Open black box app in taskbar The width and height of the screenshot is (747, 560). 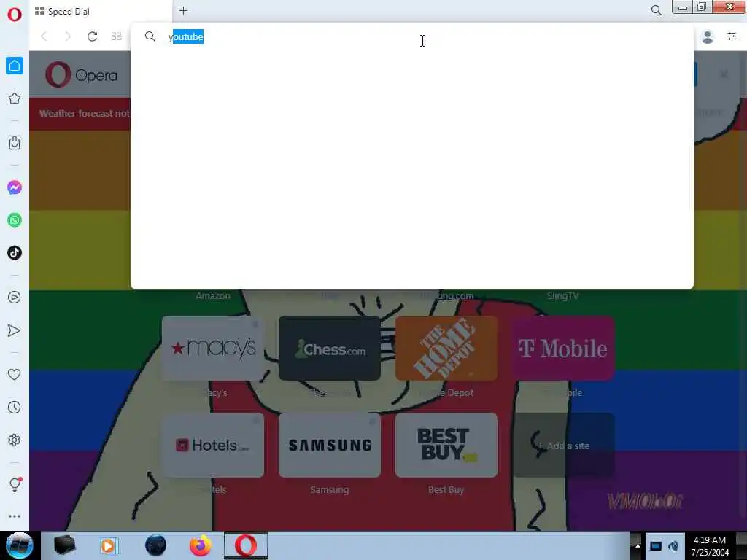tap(64, 545)
